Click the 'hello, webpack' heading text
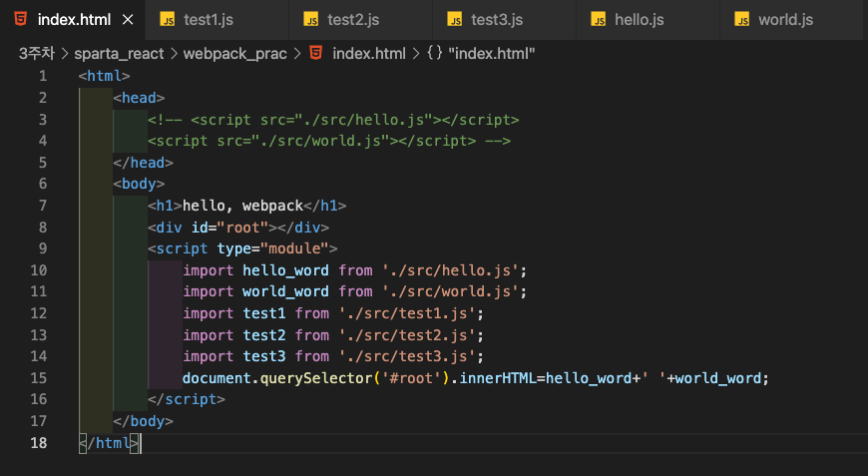The height and width of the screenshot is (476, 868). coord(243,206)
